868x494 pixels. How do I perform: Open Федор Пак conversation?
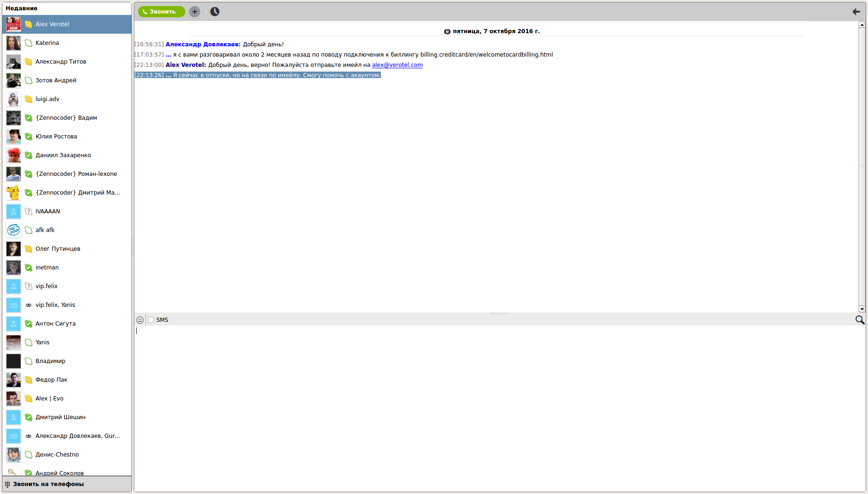point(67,380)
